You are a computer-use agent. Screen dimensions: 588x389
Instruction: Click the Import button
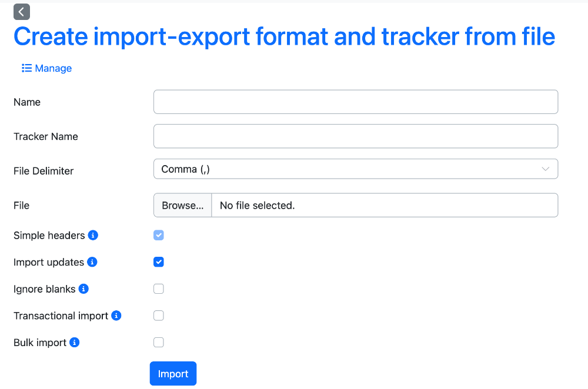tap(173, 374)
